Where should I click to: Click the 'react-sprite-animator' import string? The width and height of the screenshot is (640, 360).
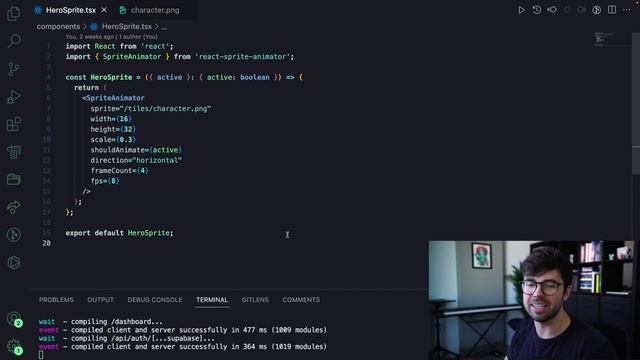point(242,57)
